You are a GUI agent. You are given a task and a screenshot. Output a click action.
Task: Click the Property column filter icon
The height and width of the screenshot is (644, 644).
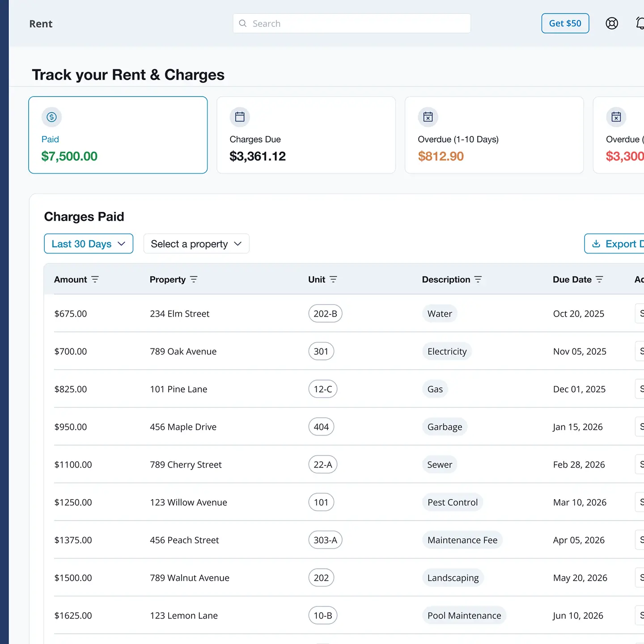(x=194, y=280)
